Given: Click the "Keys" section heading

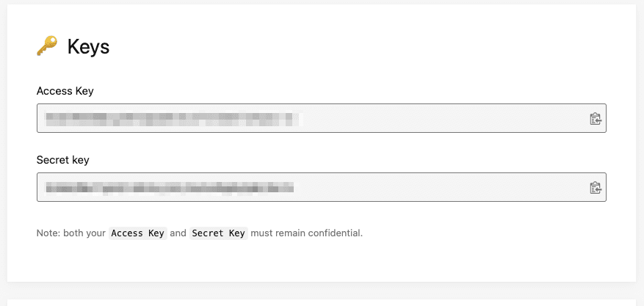Looking at the screenshot, I should (x=88, y=48).
